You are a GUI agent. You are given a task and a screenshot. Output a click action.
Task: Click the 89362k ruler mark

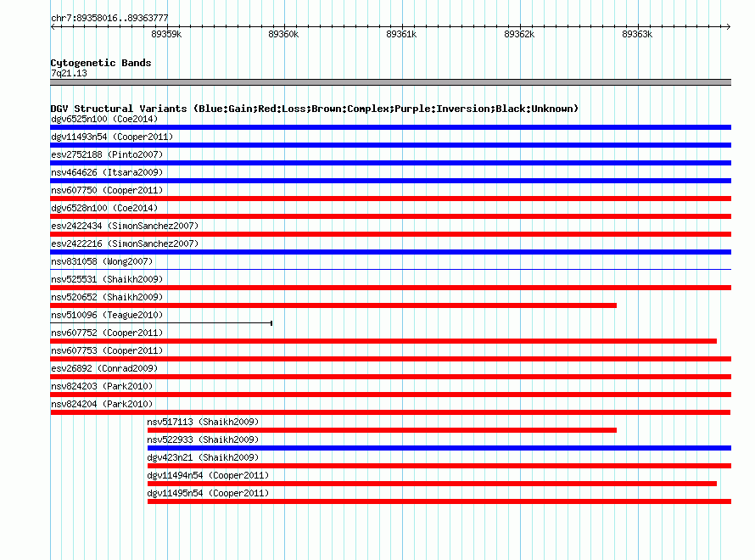[519, 34]
